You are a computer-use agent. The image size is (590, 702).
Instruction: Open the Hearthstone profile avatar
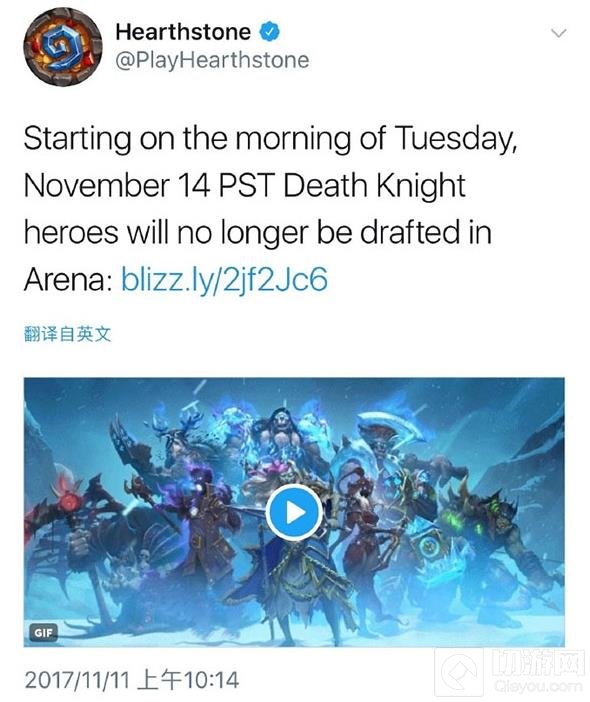(x=63, y=47)
